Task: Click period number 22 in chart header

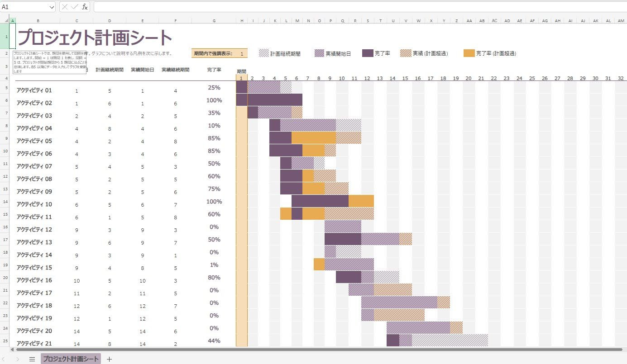Action: point(494,78)
